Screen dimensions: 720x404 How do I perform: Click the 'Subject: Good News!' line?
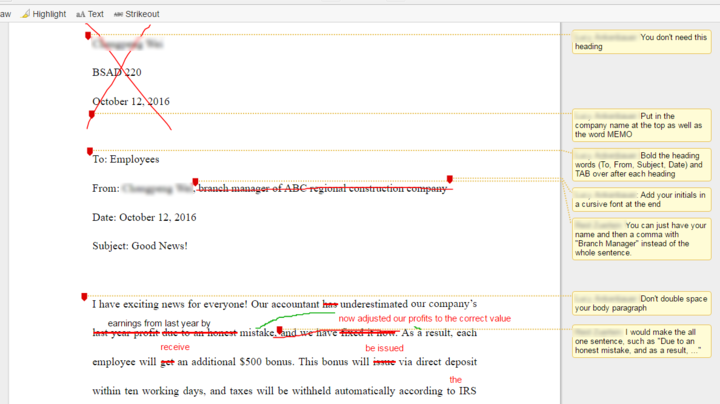click(x=140, y=246)
